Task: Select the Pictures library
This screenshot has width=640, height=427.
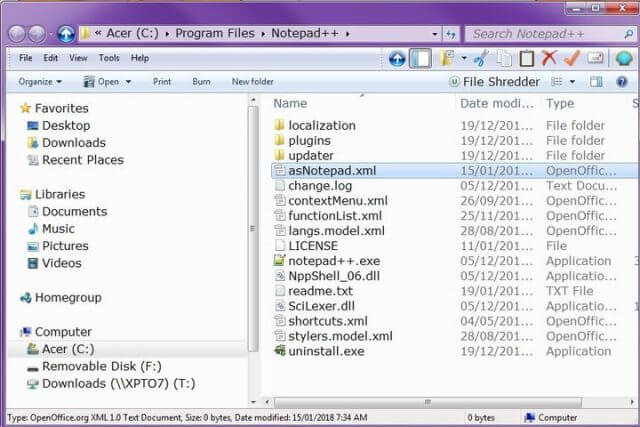Action: [x=58, y=246]
